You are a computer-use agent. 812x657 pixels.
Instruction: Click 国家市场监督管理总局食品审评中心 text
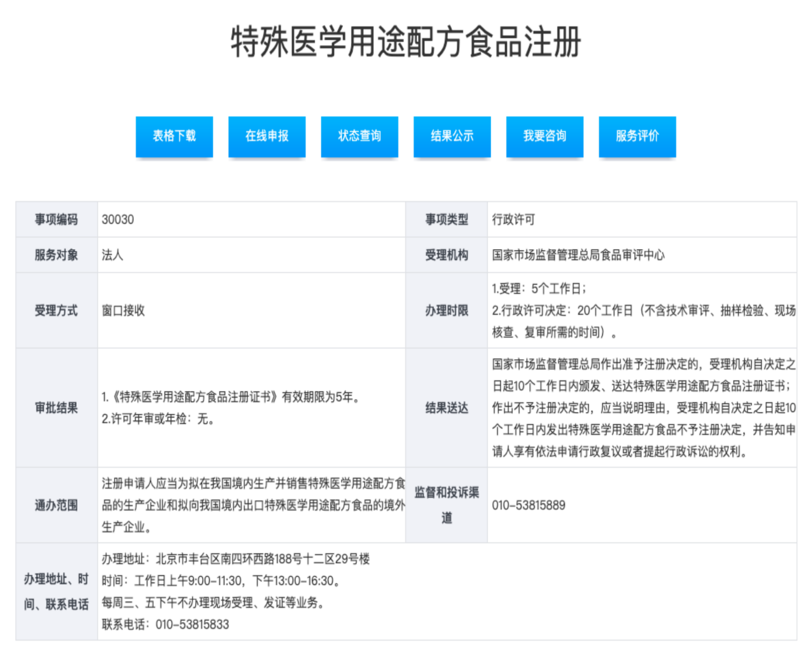[578, 255]
